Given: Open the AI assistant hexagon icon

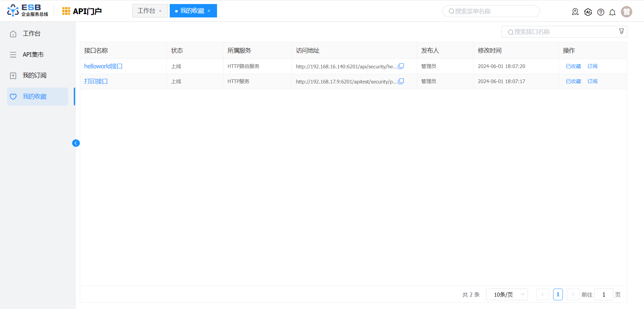Looking at the screenshot, I should click(x=588, y=12).
